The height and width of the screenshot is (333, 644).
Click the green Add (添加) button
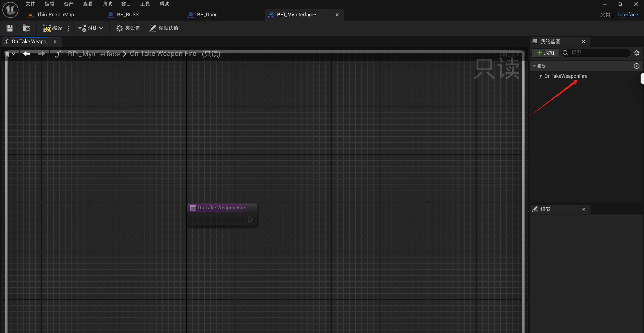545,53
